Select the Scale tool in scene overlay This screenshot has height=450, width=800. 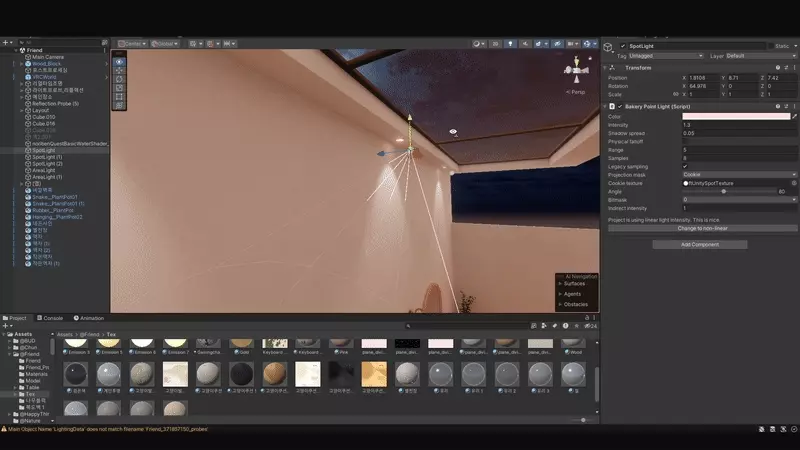(119, 88)
